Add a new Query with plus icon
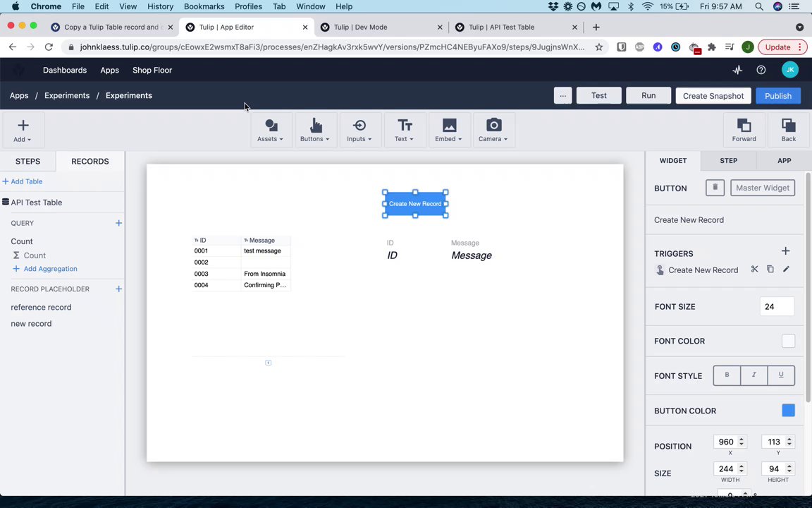This screenshot has width=812, height=508. coord(118,223)
